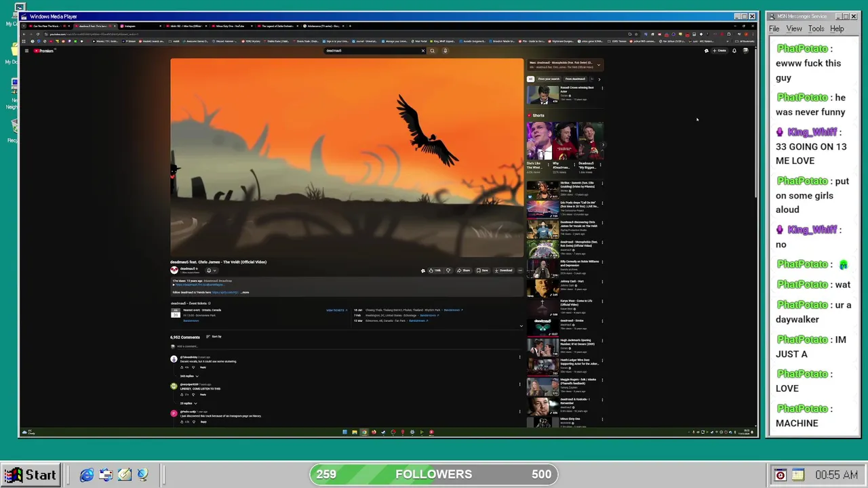Click PhatPotato 'LOVE' chat message
Screen dimensions: 868x488
point(804,381)
